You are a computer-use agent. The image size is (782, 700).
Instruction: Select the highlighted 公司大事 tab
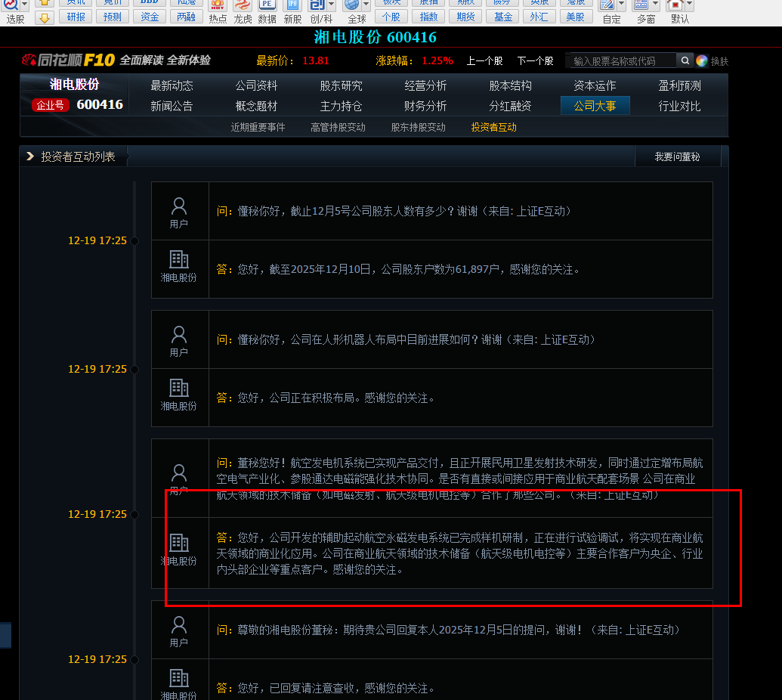595,106
